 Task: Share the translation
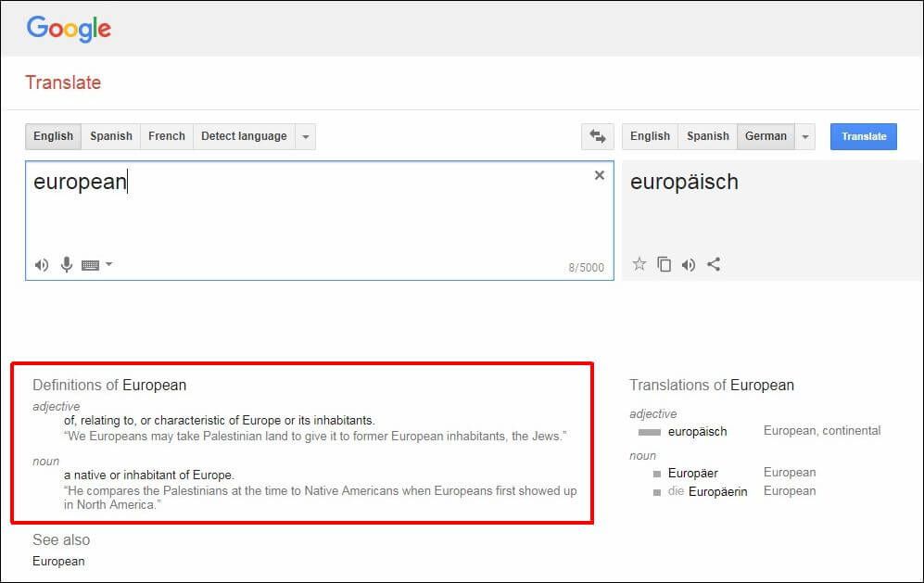point(714,264)
